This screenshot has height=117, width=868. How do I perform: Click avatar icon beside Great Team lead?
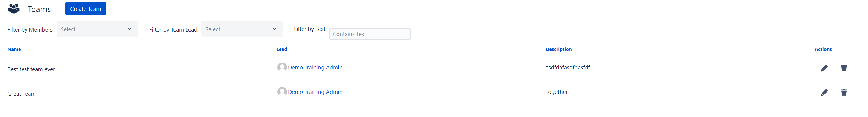[282, 92]
